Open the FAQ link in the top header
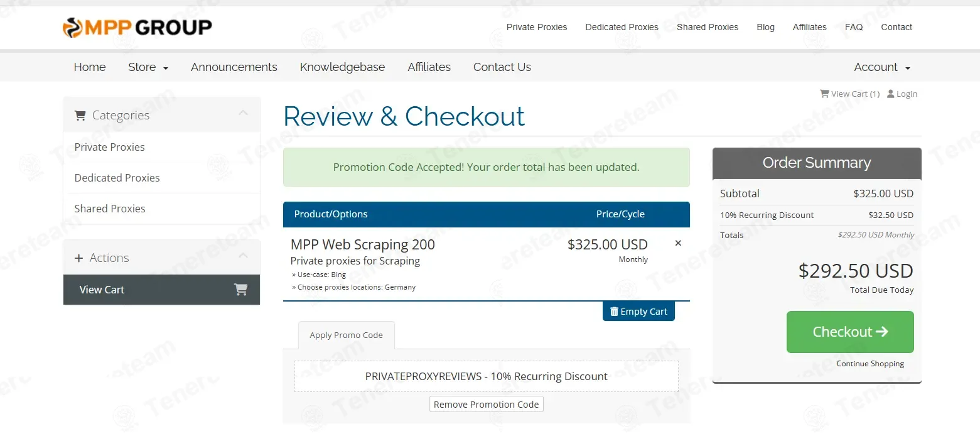Screen dimensions: 980x436 click(854, 27)
